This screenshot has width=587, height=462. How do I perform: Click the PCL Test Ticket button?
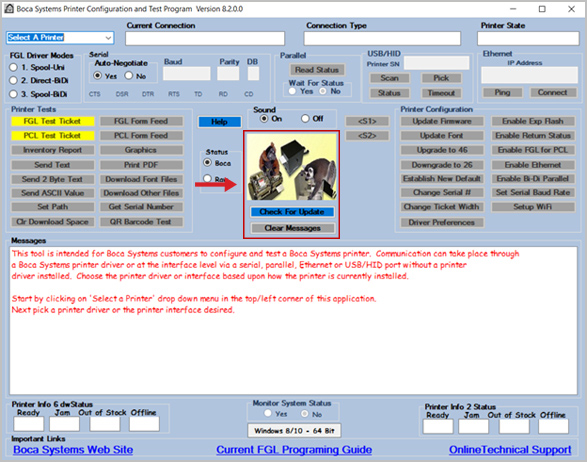point(52,136)
